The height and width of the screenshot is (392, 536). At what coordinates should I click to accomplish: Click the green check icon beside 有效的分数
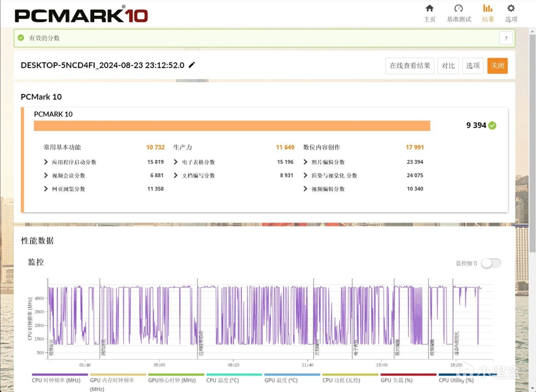[21, 38]
